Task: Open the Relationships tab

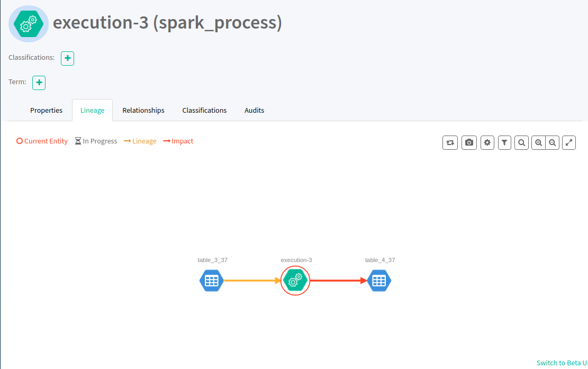Action: point(143,110)
